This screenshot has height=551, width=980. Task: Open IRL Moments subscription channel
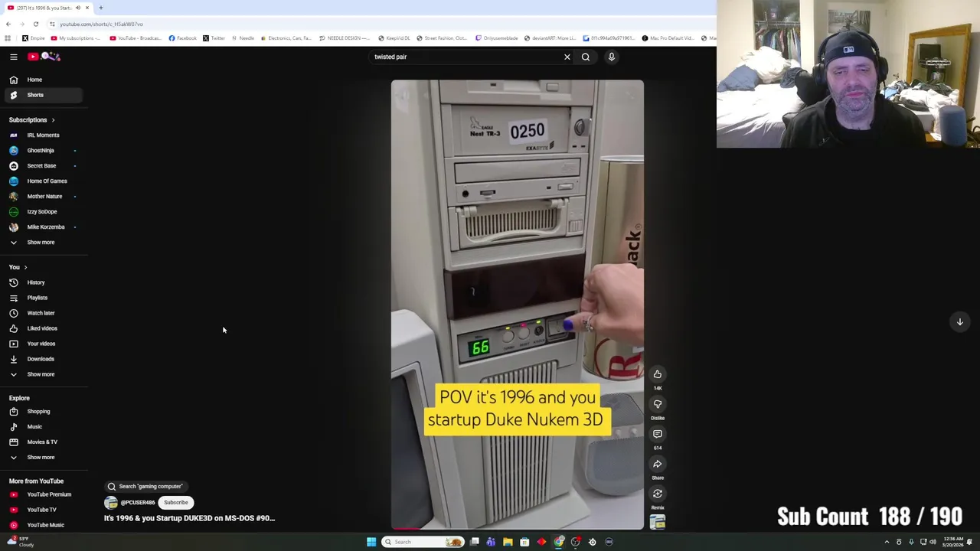(44, 135)
